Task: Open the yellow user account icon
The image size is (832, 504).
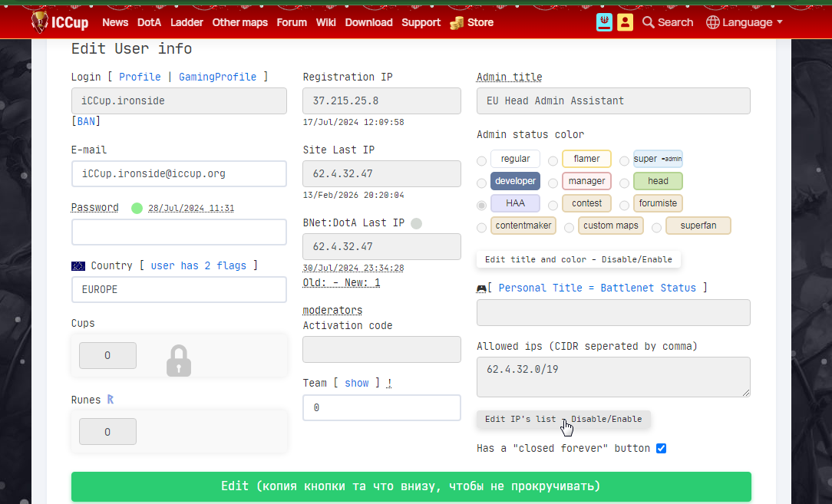Action: (x=625, y=22)
